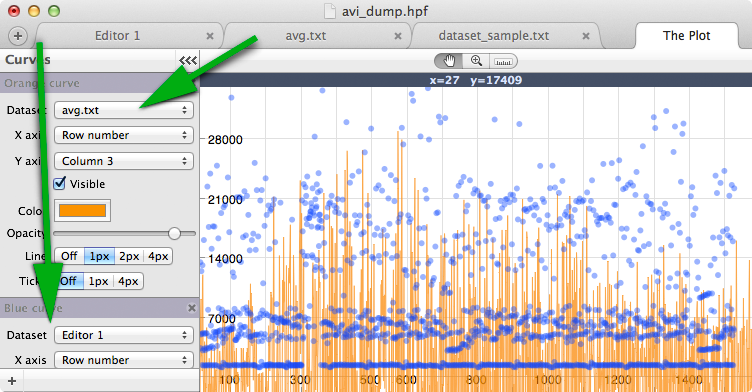Open Orange curve X axis Row number dropdown
This screenshot has height=392, width=752.
pyautogui.click(x=124, y=135)
